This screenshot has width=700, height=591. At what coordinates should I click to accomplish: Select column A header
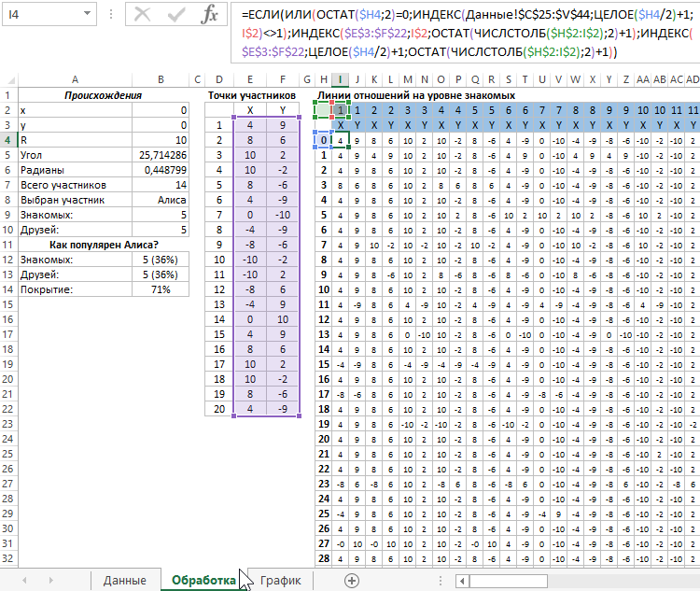pyautogui.click(x=74, y=80)
